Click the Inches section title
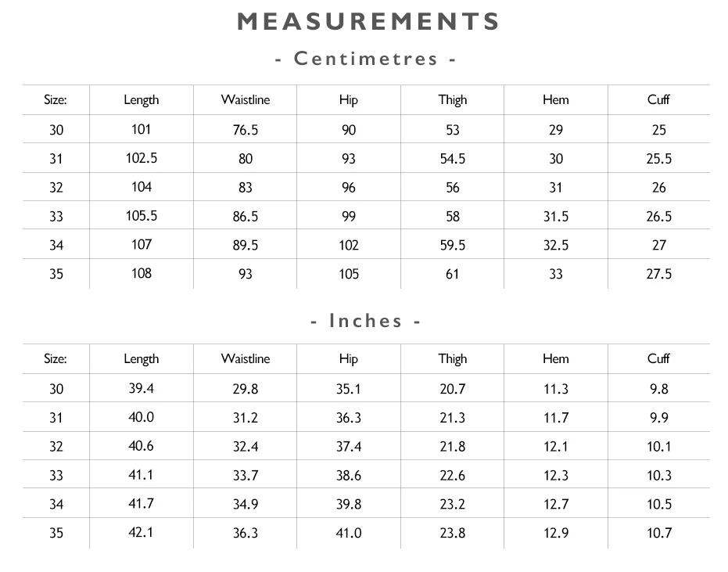 [x=365, y=321]
